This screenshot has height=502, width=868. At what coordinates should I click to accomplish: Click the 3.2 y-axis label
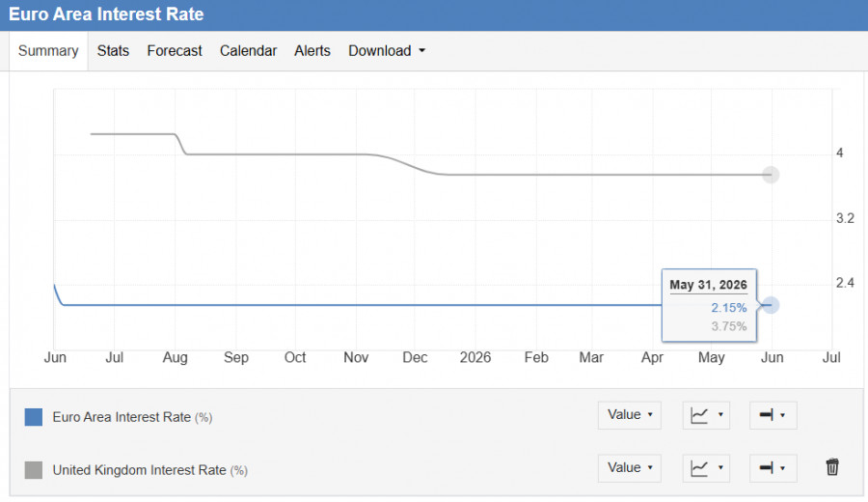pos(845,218)
